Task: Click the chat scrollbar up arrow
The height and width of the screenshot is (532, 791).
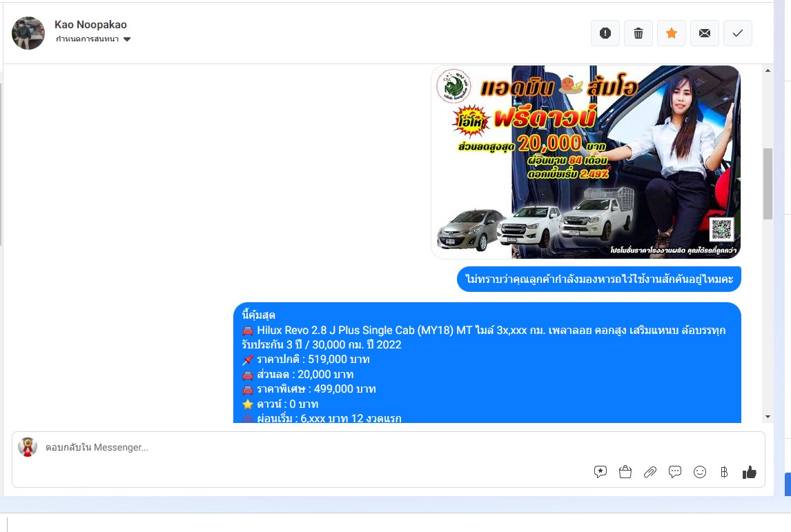Action: [768, 70]
